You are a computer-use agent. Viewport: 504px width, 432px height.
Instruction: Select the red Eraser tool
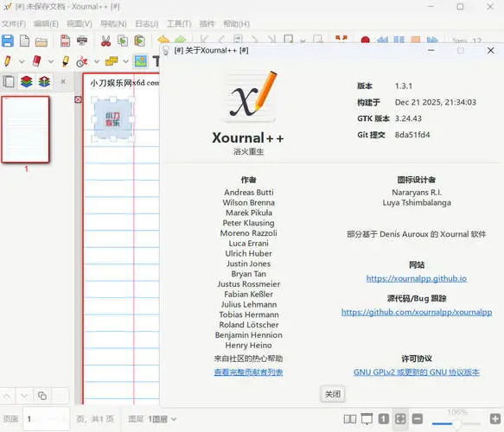click(37, 61)
